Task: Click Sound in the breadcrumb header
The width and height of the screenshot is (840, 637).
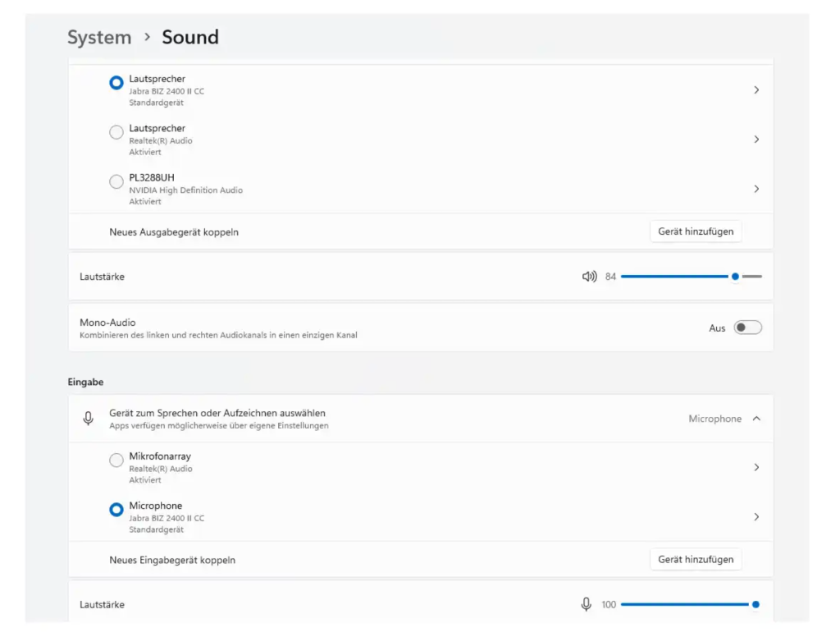Action: (x=190, y=37)
